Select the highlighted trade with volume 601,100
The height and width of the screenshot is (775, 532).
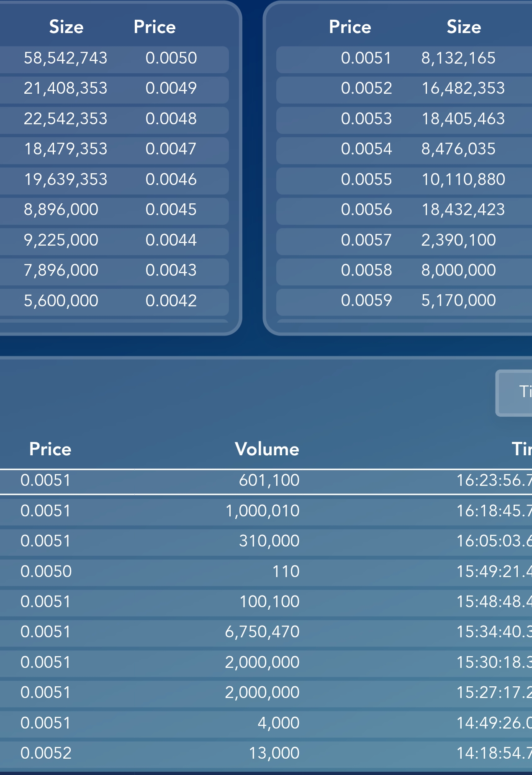pyautogui.click(x=266, y=481)
